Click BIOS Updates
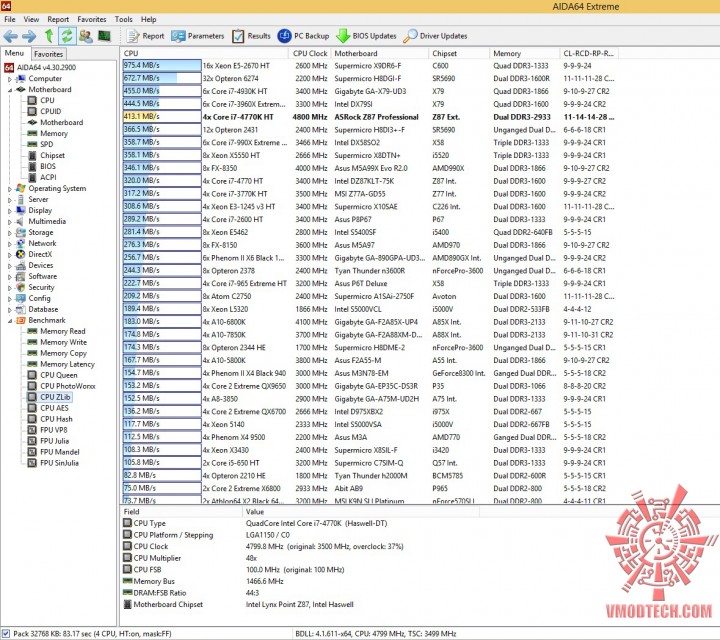 pos(366,36)
